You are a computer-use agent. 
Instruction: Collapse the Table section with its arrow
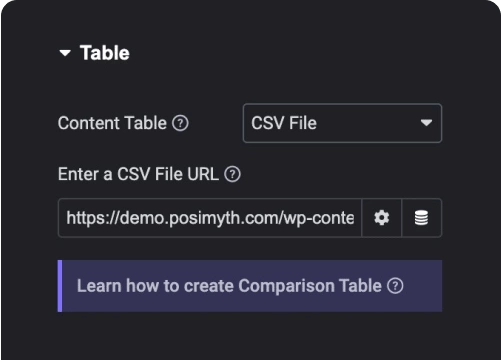pos(65,53)
